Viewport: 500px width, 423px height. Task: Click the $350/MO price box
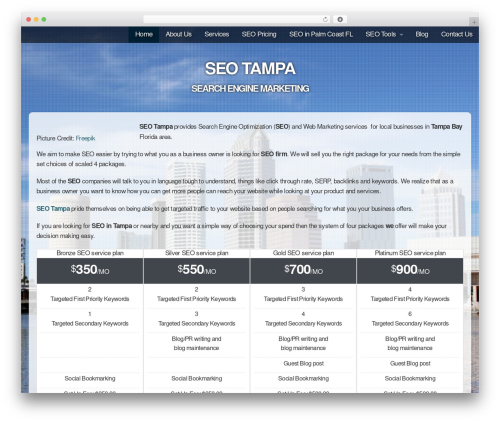(90, 270)
